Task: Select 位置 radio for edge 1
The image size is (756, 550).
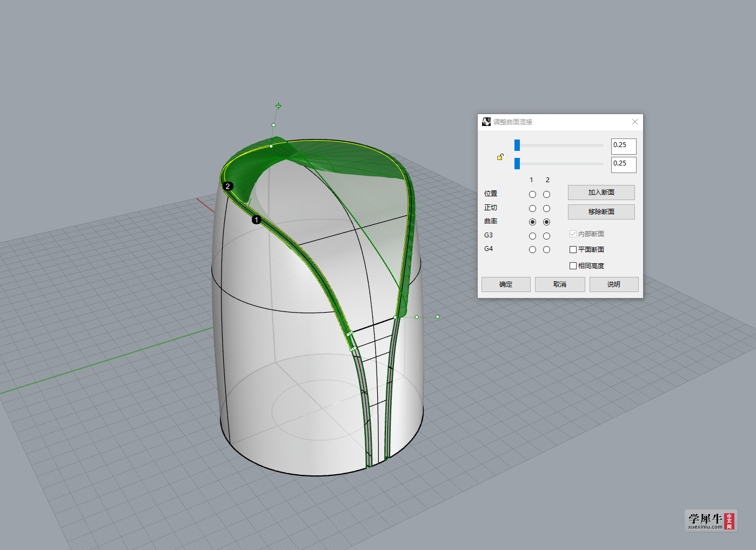Action: click(532, 194)
